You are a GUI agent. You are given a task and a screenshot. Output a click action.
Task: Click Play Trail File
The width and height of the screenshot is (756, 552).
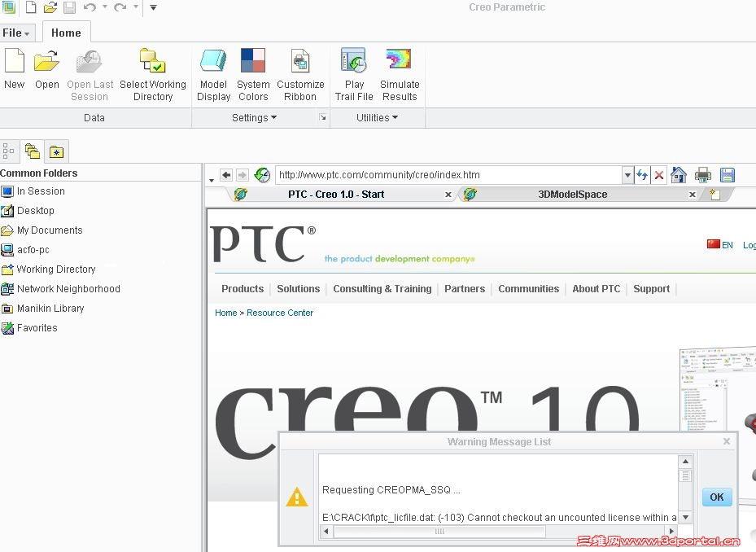click(354, 75)
